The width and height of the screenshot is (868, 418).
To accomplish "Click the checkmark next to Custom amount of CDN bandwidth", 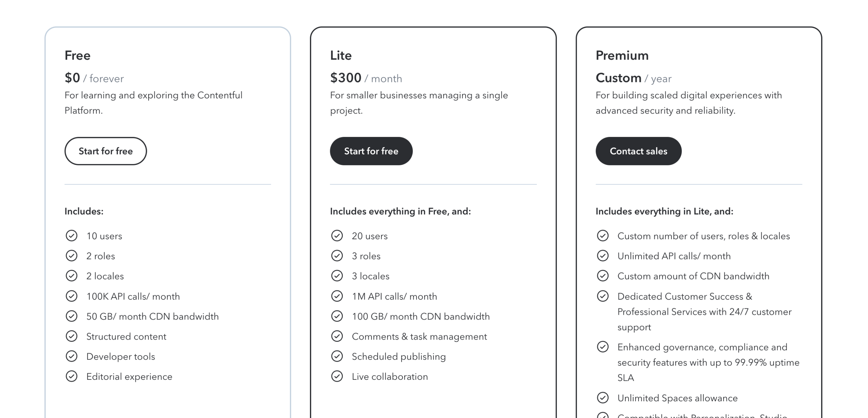I will click(603, 276).
